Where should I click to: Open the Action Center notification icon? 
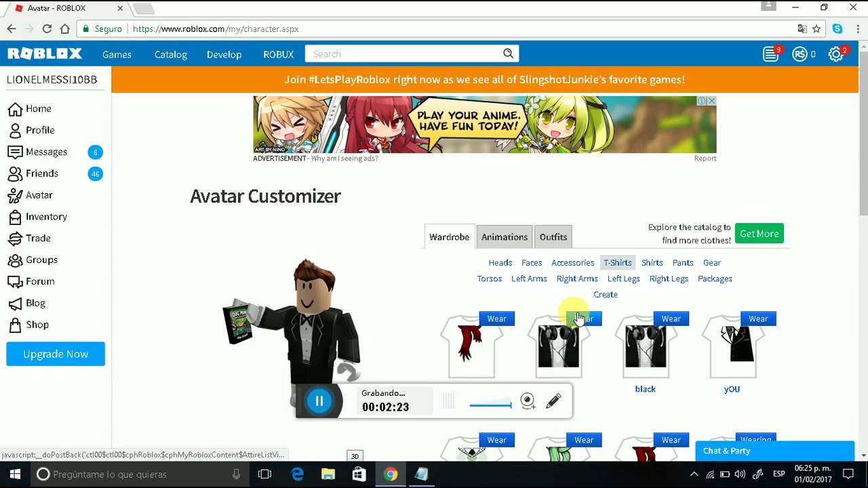[848, 474]
